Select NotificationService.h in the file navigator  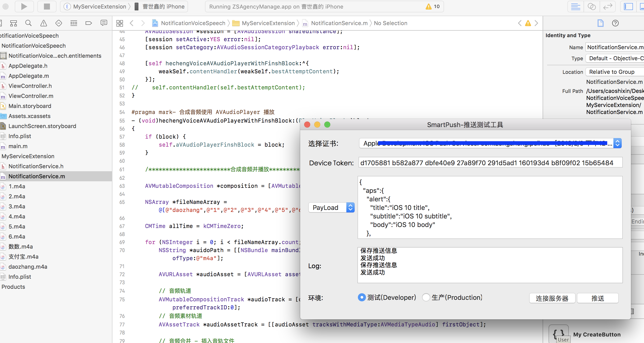point(36,166)
